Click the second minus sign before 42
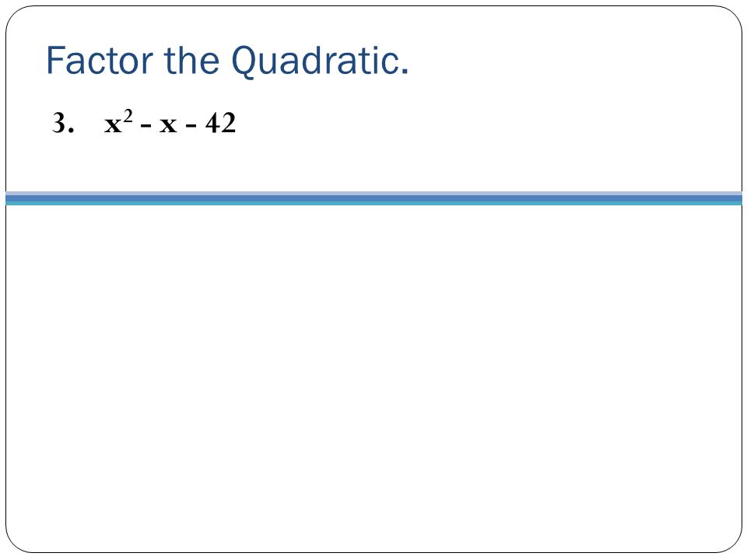 (x=191, y=127)
